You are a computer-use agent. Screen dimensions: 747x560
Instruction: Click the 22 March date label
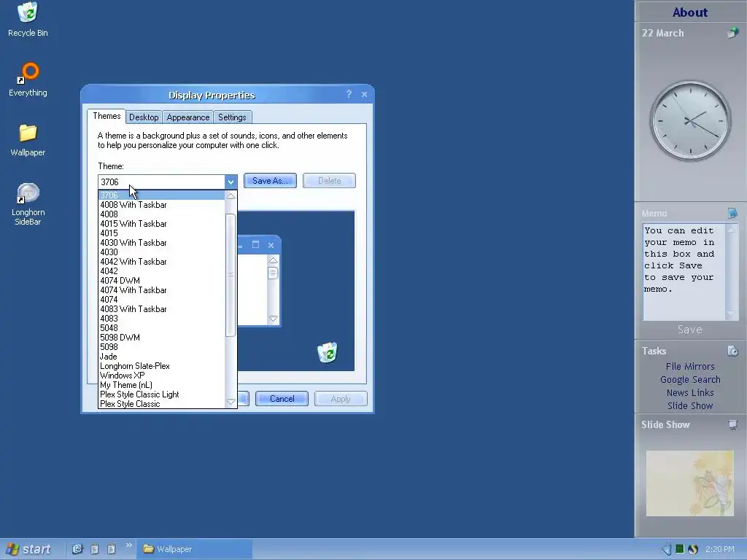click(662, 33)
